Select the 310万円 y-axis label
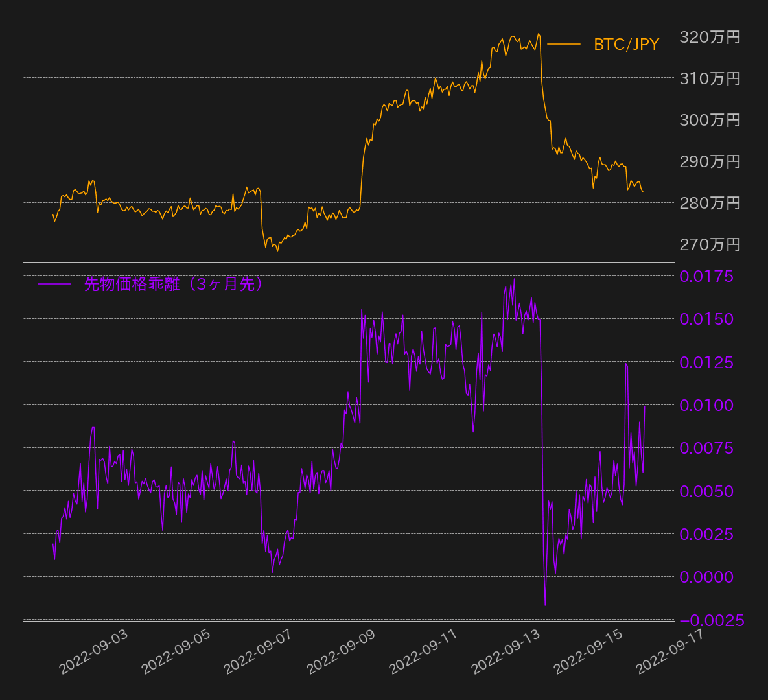This screenshot has width=768, height=700. [709, 78]
